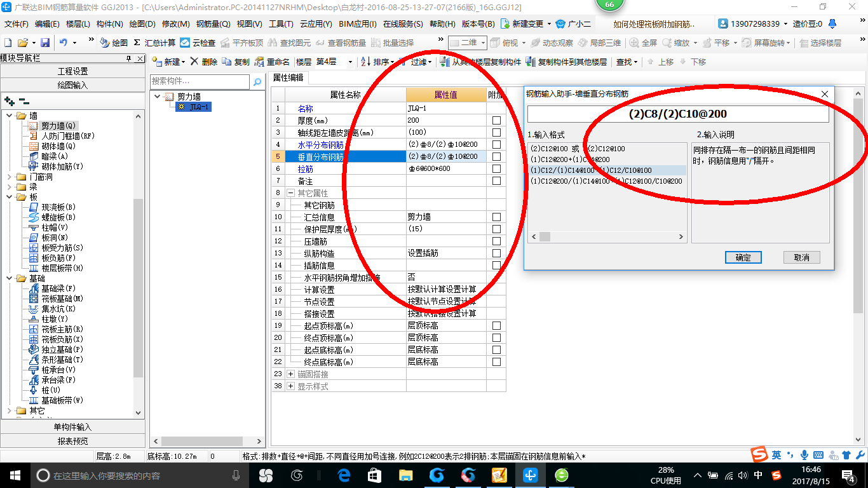This screenshot has height=488, width=868.
Task: Open 报表预览 panel
Action: tap(72, 440)
